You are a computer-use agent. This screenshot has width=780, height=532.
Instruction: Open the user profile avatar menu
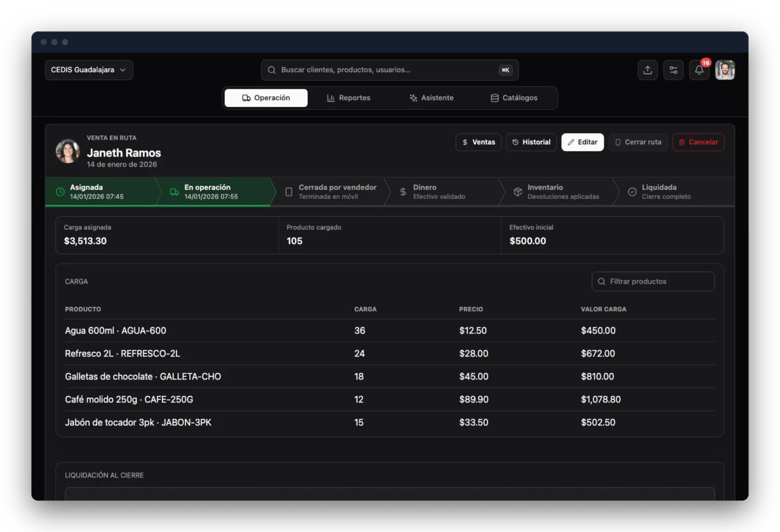pos(725,70)
